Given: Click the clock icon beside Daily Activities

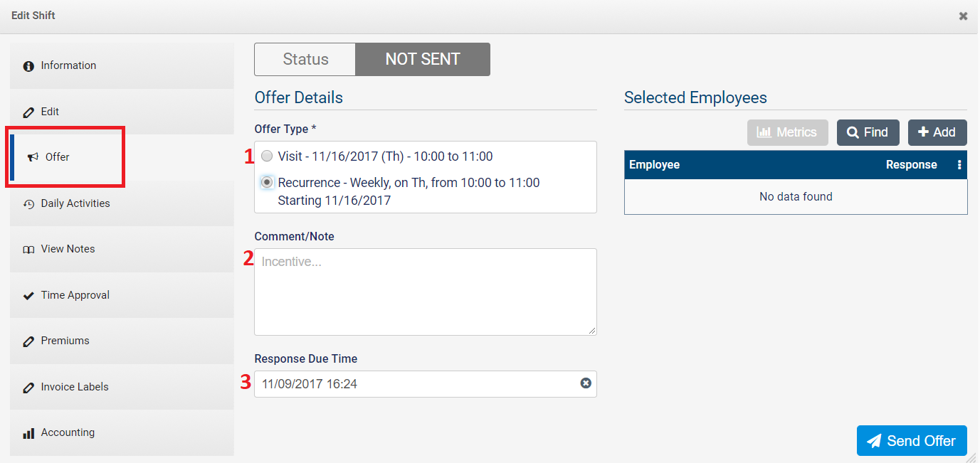Looking at the screenshot, I should point(28,204).
